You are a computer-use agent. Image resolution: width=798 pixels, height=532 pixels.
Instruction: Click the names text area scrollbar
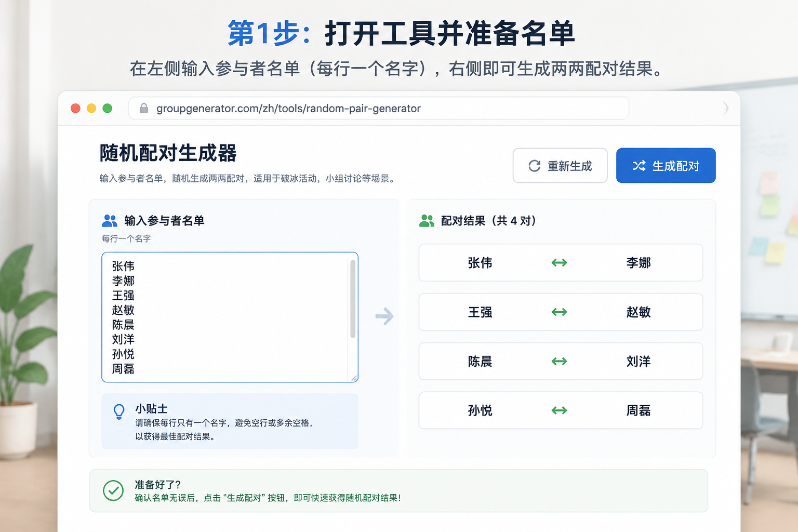click(x=353, y=299)
